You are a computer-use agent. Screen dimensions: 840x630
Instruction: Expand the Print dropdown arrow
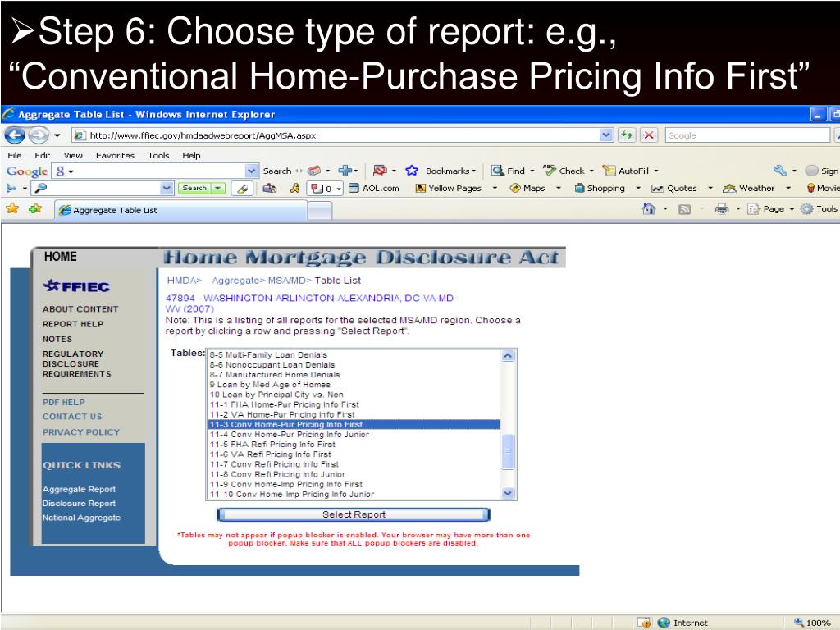(737, 209)
